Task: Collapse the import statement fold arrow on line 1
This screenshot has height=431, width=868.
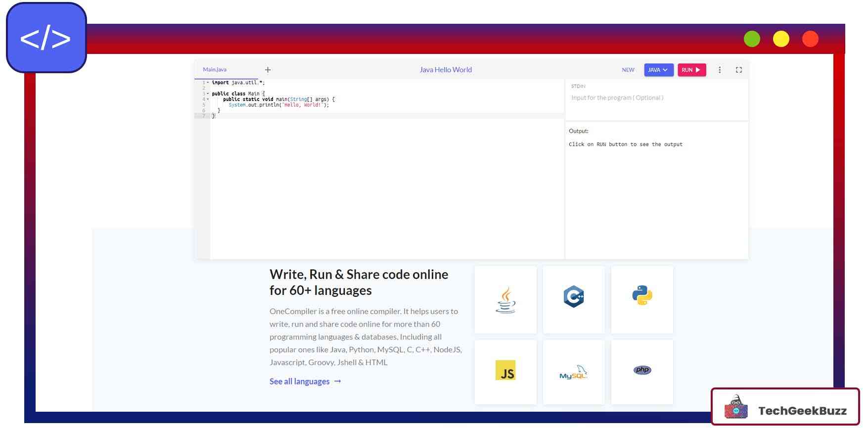Action: click(x=208, y=83)
